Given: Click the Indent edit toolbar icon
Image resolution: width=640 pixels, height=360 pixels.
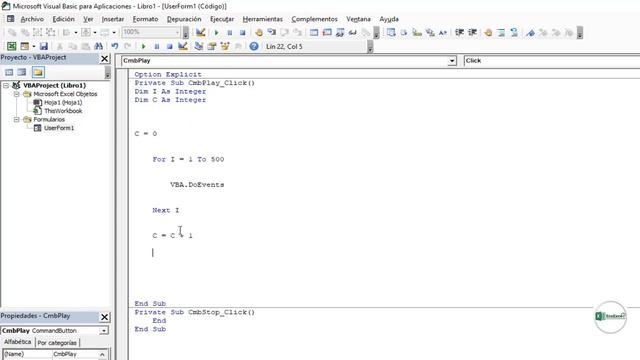Looking at the screenshot, I should 460,32.
